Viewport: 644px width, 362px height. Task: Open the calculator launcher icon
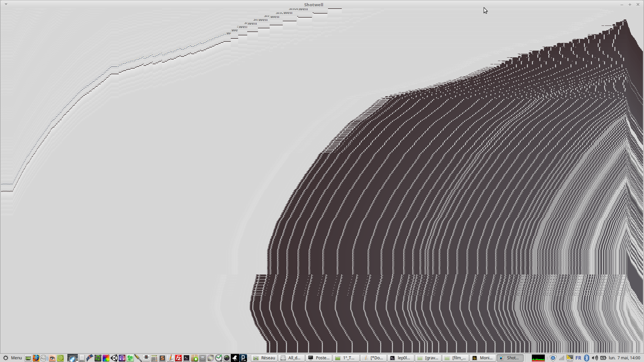click(x=154, y=358)
